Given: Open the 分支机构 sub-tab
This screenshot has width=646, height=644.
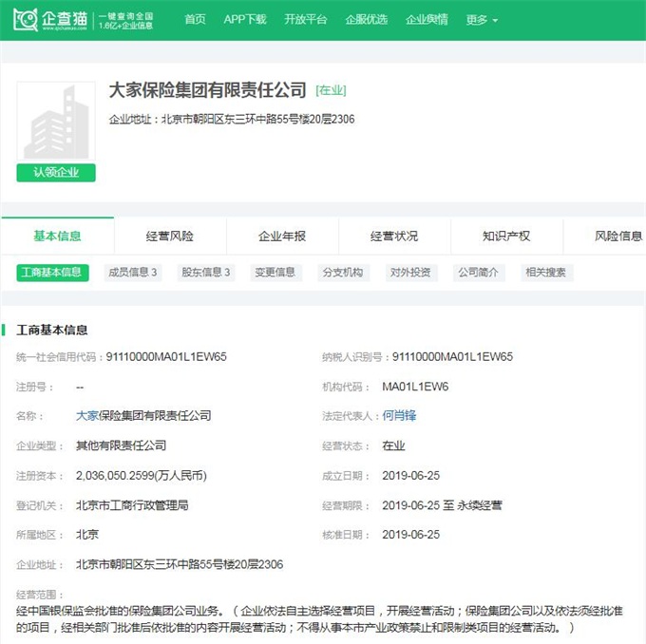Looking at the screenshot, I should point(343,273).
